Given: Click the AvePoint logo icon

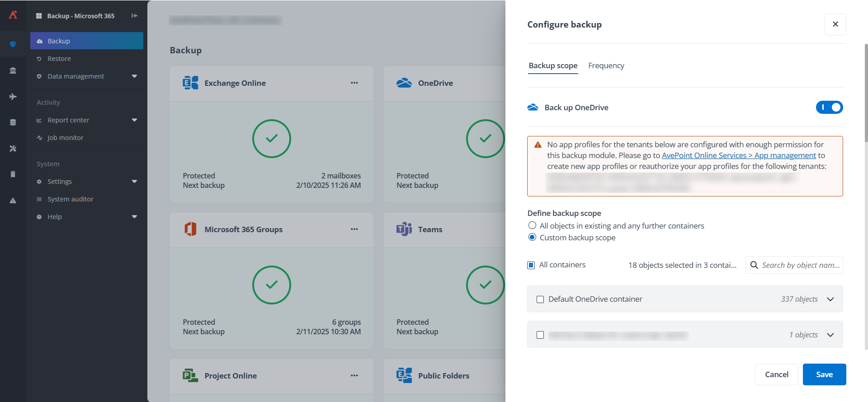Looking at the screenshot, I should 13,15.
